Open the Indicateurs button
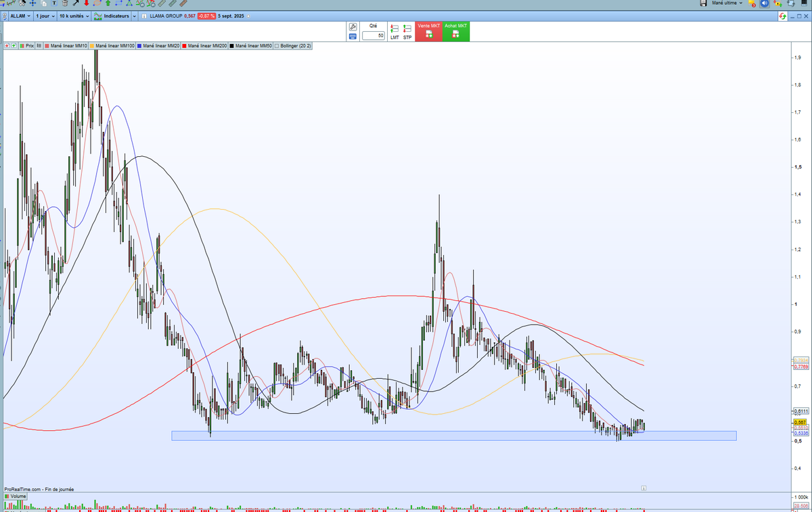 pos(111,16)
